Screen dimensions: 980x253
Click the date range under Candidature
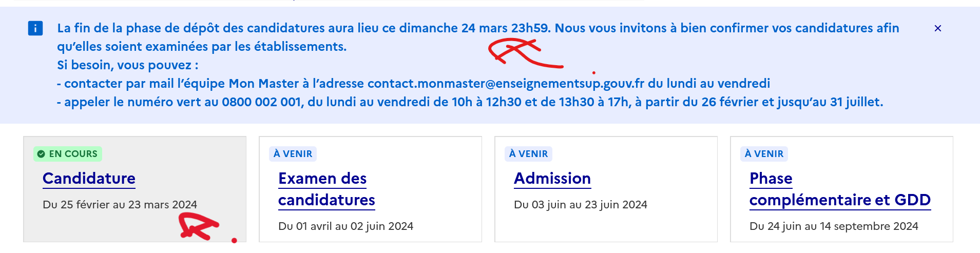pos(120,205)
